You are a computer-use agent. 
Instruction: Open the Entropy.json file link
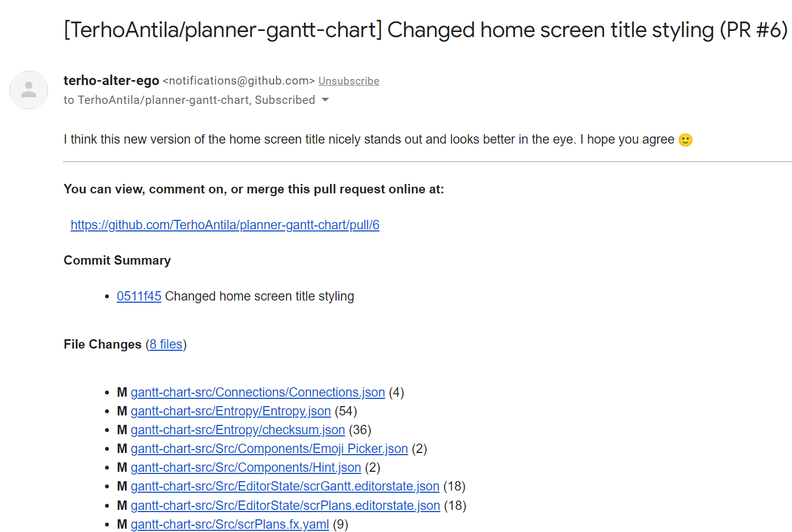230,411
